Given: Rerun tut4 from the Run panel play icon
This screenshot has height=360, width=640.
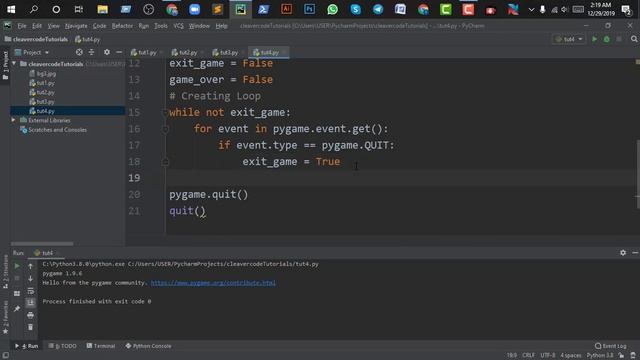Looking at the screenshot, I should coord(17,266).
